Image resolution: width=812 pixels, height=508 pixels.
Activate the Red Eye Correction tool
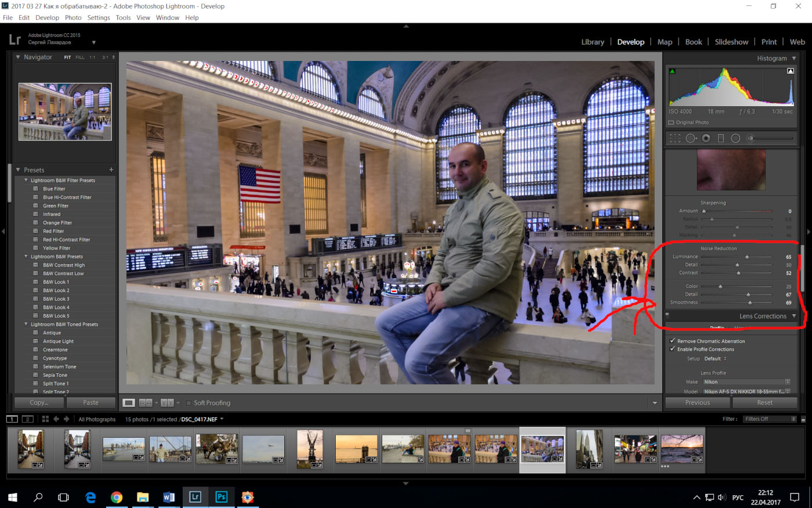[706, 138]
